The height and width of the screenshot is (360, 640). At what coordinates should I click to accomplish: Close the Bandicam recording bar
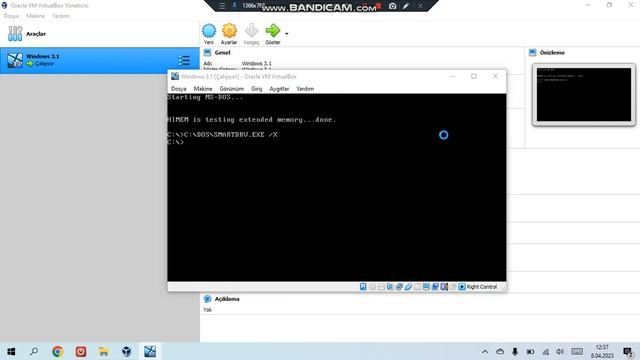[420, 6]
